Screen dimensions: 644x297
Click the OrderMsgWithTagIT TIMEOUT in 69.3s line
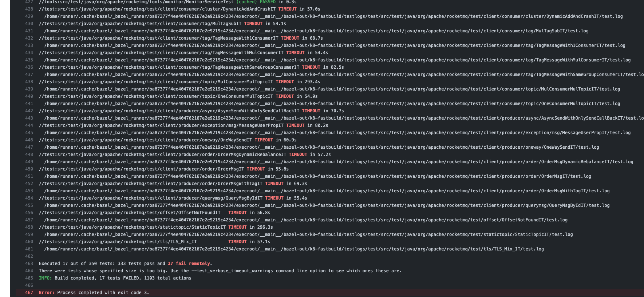coord(173,184)
